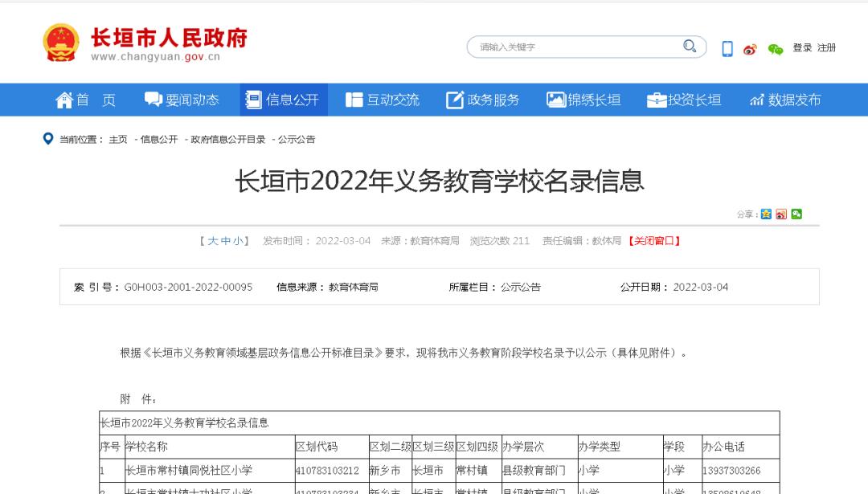Viewport: 868px width, 494px height.
Task: Click the 登录 login link
Action: click(x=800, y=48)
